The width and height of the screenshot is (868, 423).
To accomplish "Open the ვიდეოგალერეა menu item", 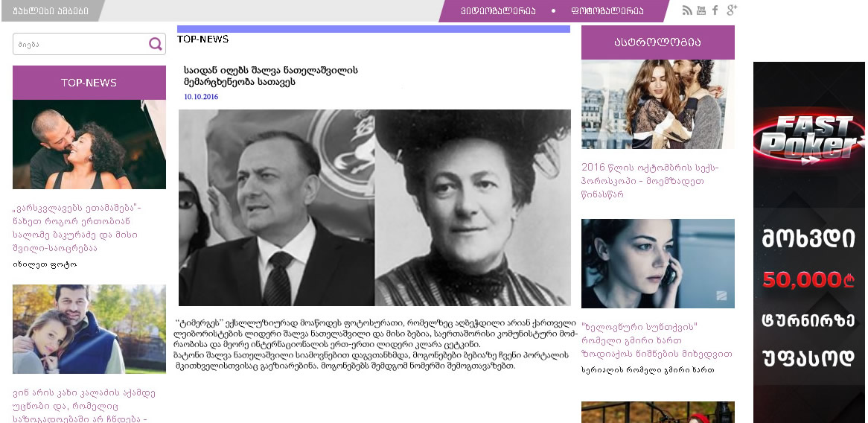I will pyautogui.click(x=498, y=11).
